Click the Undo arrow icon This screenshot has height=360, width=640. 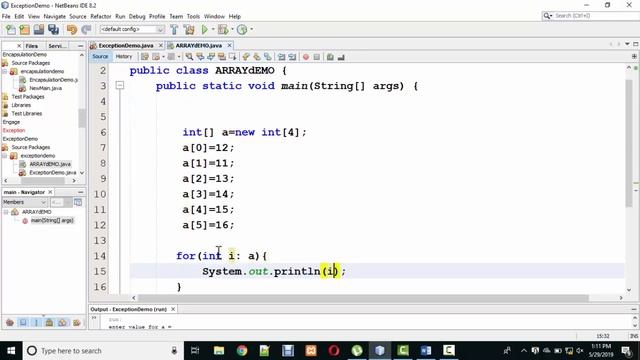[72, 29]
